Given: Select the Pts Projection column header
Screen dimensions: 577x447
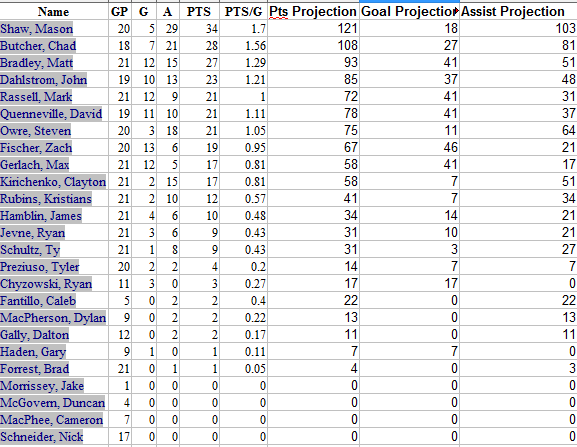Looking at the screenshot, I should 313,11.
